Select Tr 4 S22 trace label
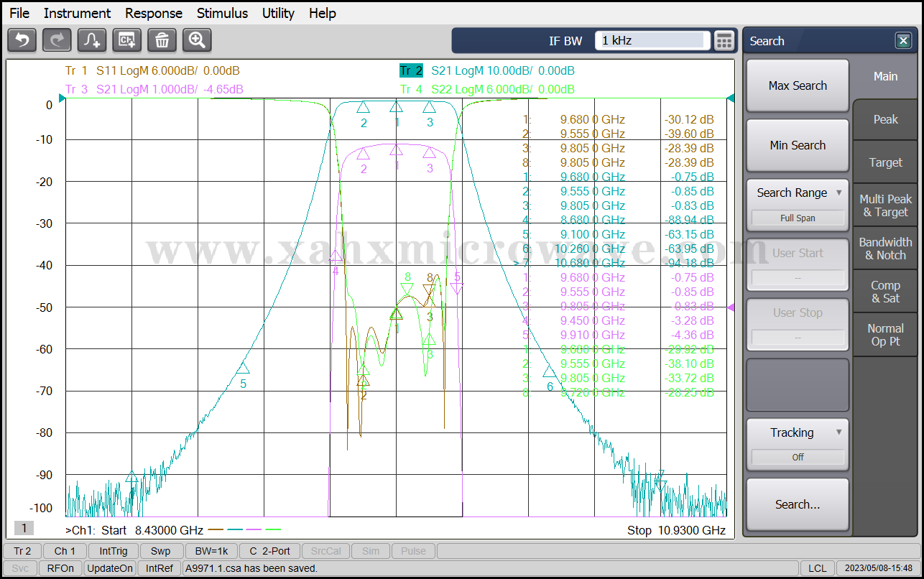The image size is (924, 579). click(487, 89)
